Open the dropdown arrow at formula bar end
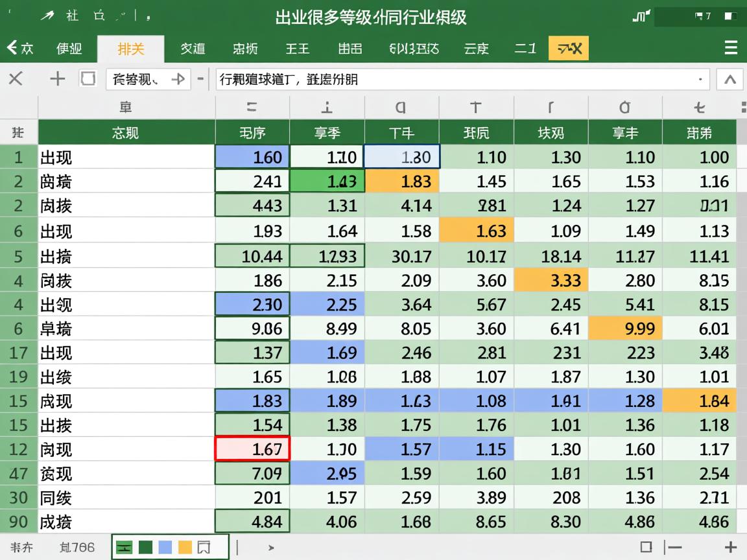Image resolution: width=747 pixels, height=560 pixels. 700,79
